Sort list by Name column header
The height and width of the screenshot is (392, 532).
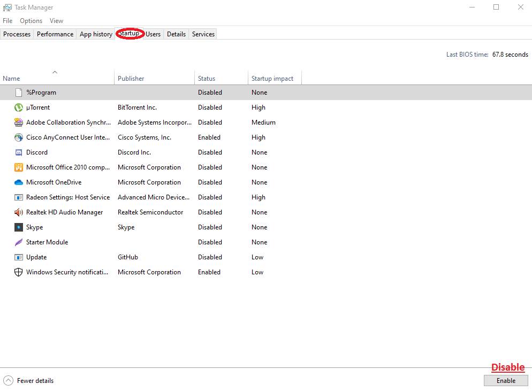(11, 79)
